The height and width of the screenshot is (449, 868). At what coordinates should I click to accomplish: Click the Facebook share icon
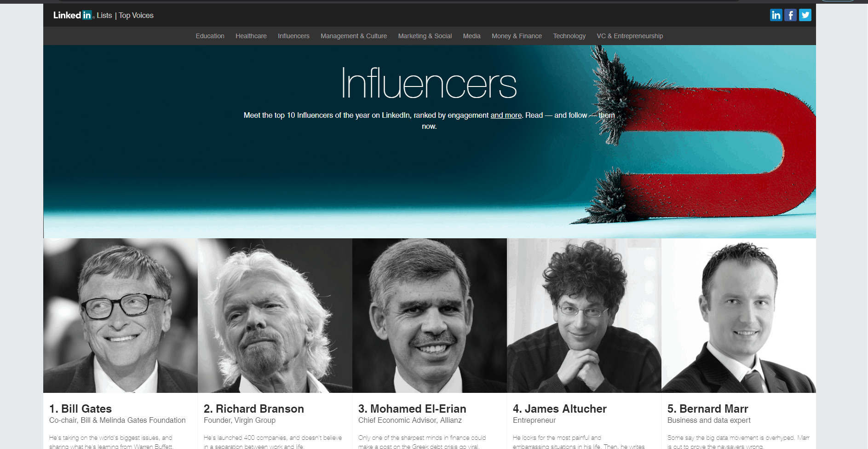pyautogui.click(x=790, y=15)
